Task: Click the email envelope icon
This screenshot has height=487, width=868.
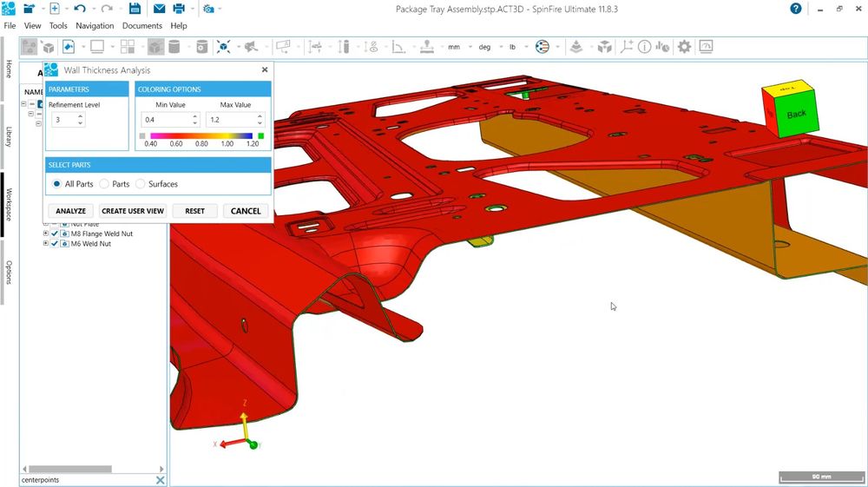Action: coord(160,9)
